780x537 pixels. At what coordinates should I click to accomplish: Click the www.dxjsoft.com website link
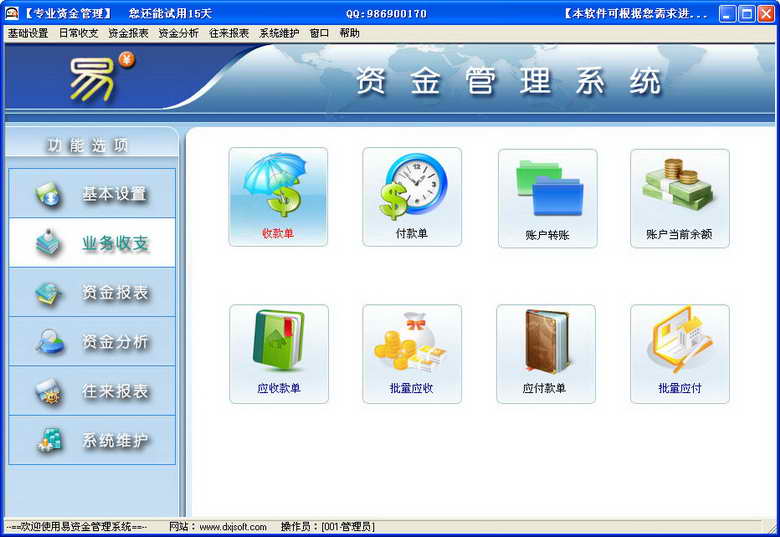tap(233, 527)
